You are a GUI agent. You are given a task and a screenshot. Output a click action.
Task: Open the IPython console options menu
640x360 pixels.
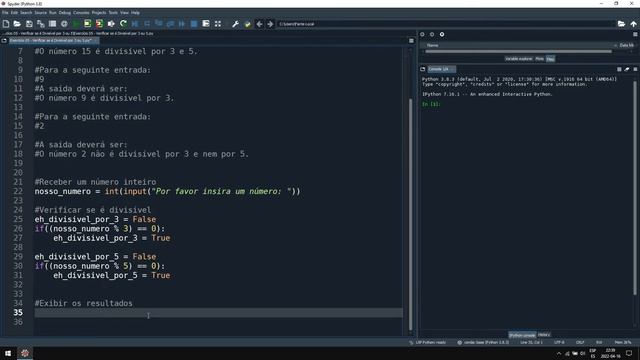click(635, 69)
